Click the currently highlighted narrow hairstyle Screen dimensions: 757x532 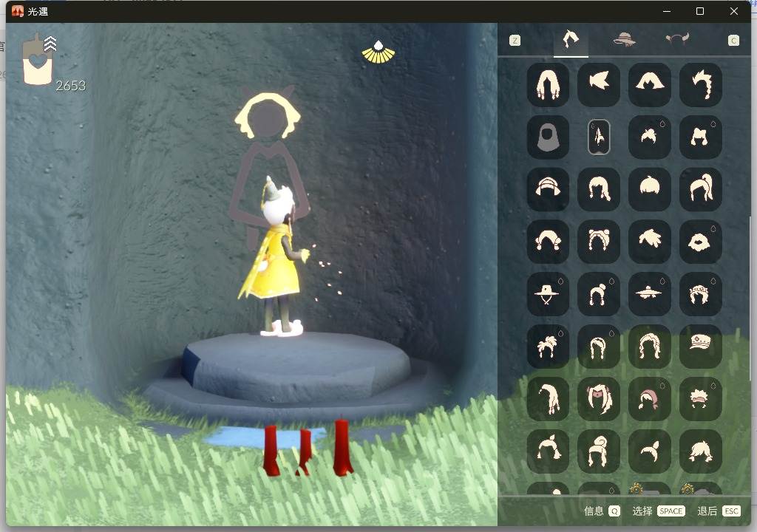point(599,137)
